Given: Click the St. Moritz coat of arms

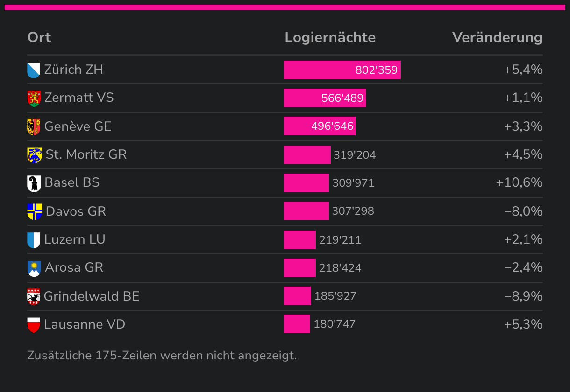Looking at the screenshot, I should (x=35, y=155).
